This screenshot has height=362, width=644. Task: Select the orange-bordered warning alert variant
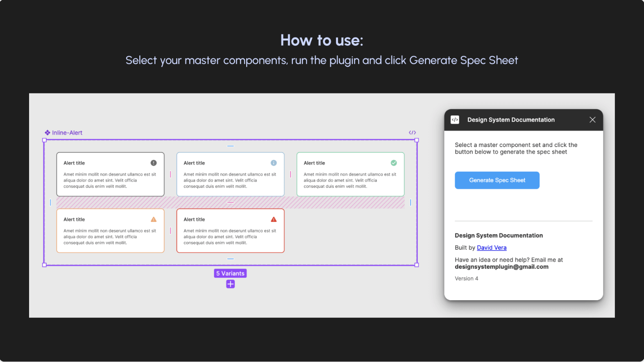tap(110, 231)
